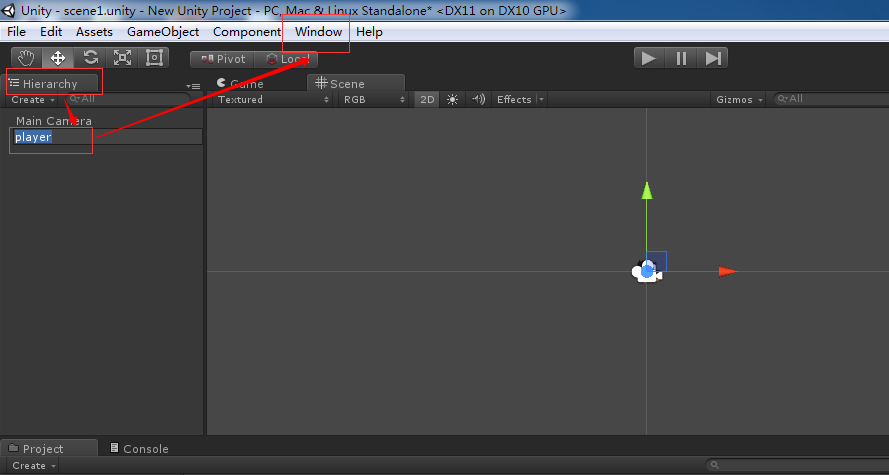
Task: Click the Pause button
Action: point(681,58)
